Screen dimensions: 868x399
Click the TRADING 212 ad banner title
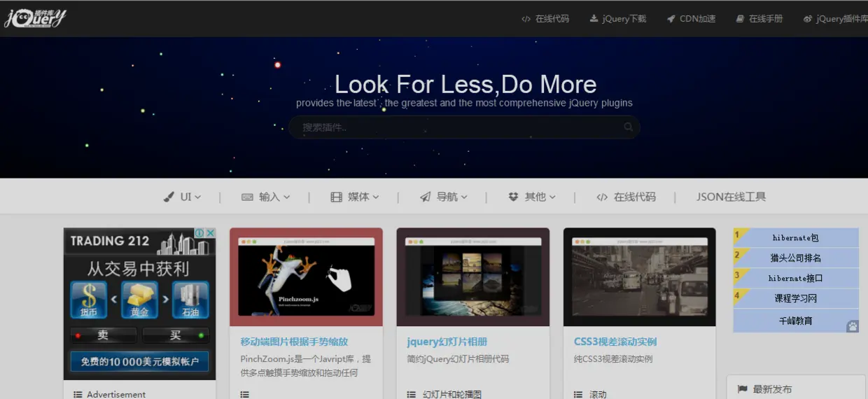110,241
